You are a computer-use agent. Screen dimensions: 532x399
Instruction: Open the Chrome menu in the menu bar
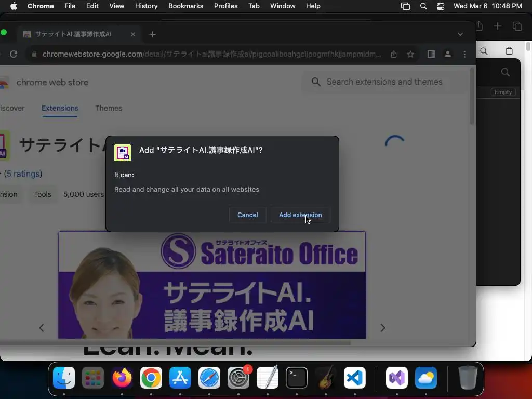click(x=41, y=6)
